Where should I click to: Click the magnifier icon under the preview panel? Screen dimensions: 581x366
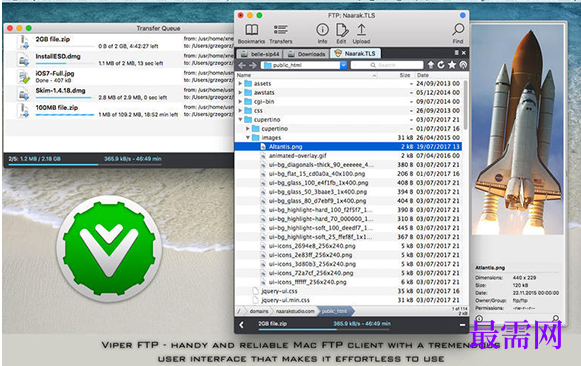[x=555, y=318]
